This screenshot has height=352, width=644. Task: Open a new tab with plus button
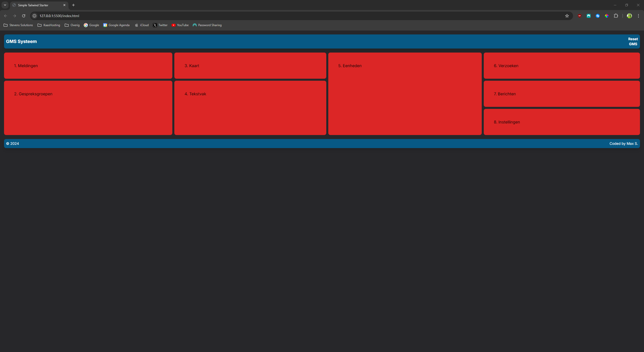[73, 5]
